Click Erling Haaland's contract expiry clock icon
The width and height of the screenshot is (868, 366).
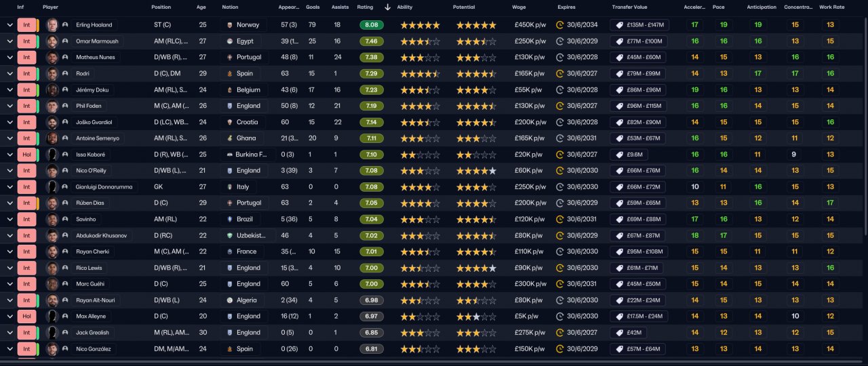[560, 25]
